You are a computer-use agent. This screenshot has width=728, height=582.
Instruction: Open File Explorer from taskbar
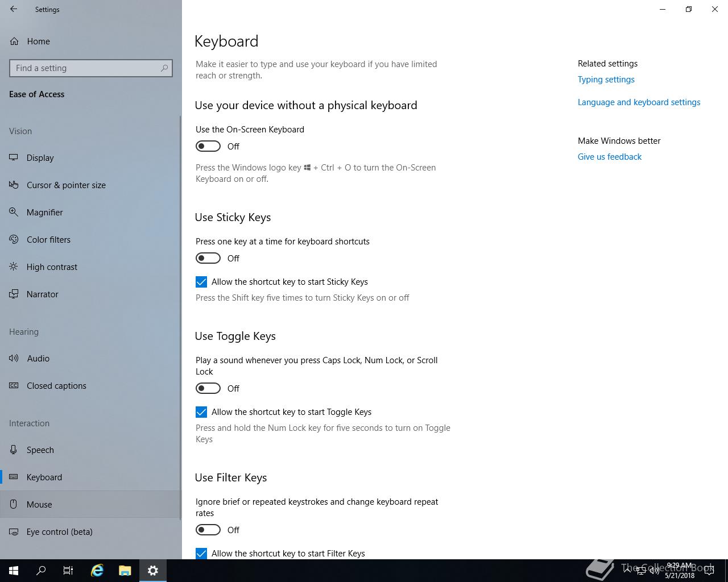coord(125,571)
